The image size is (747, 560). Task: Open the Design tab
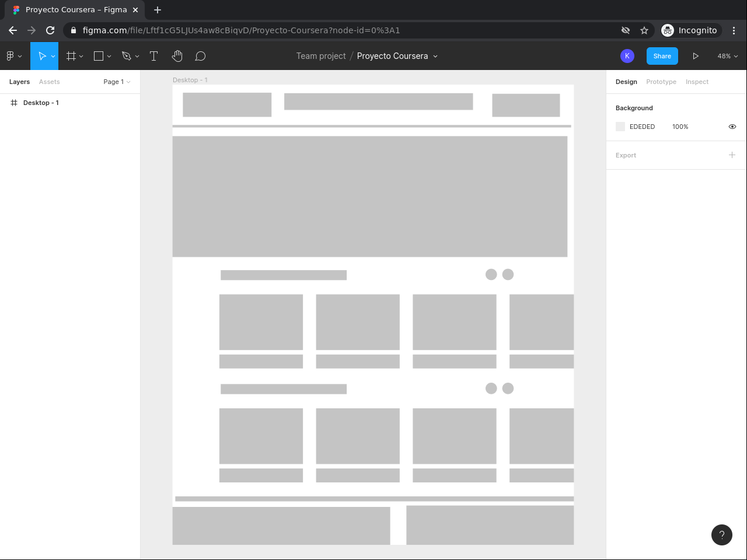pyautogui.click(x=626, y=82)
